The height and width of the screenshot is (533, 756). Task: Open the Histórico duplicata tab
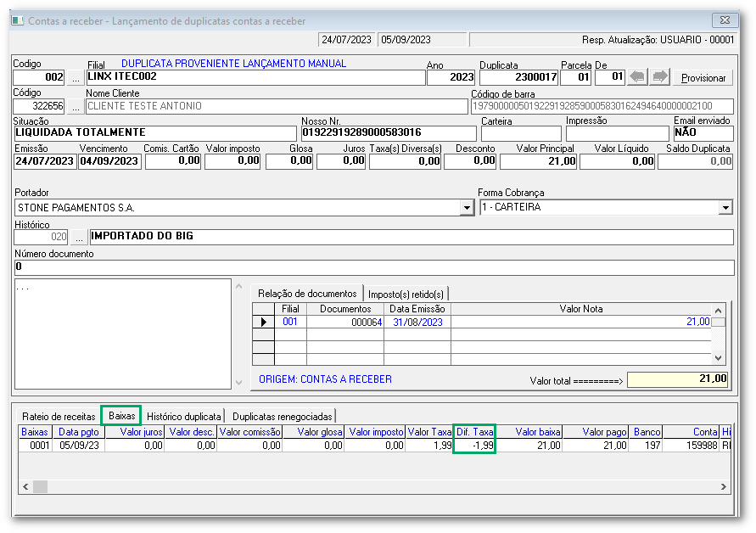[184, 416]
